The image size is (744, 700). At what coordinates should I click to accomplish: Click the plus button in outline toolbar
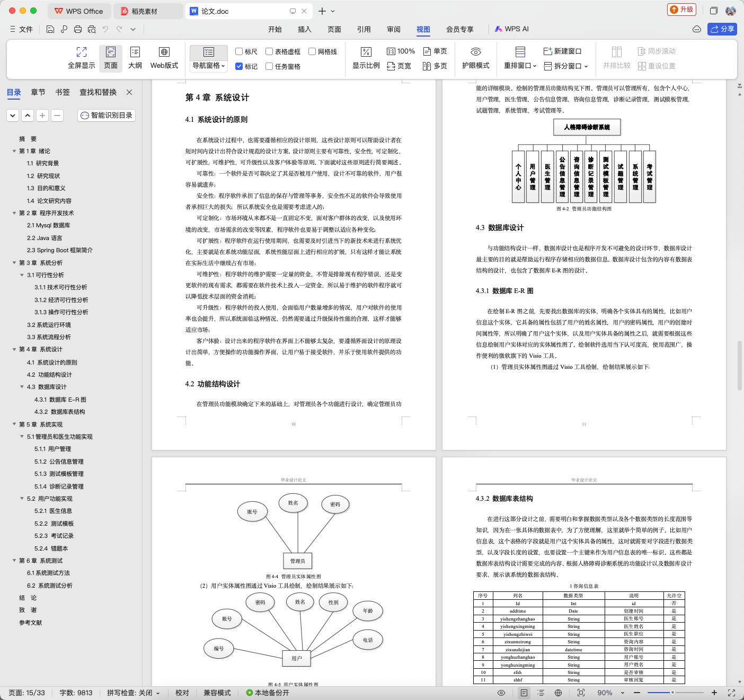42,115
